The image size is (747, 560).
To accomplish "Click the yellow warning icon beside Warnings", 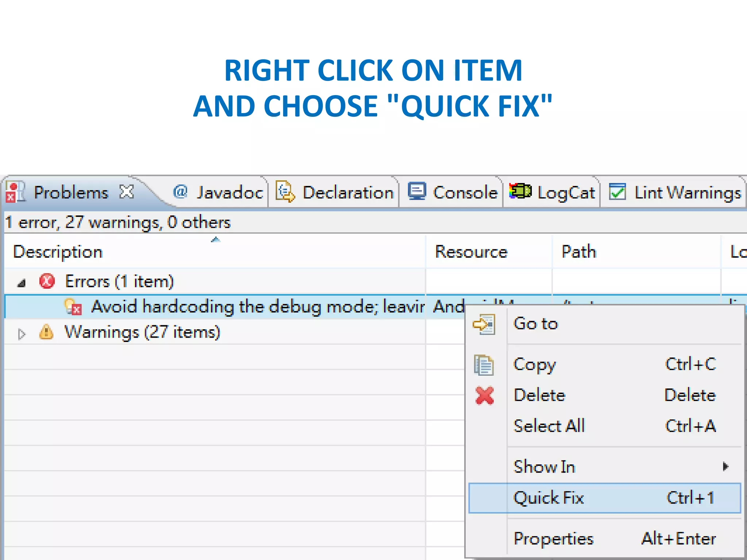I will 46,332.
